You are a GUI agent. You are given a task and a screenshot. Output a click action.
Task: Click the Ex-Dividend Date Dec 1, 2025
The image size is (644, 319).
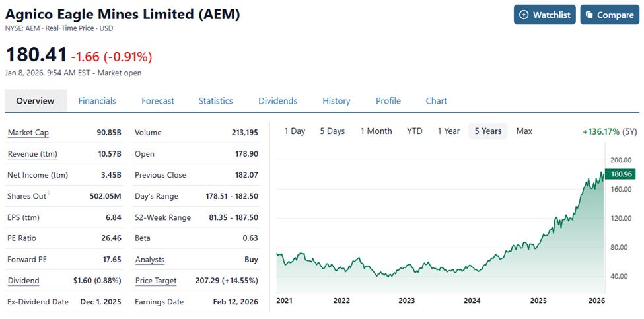point(100,302)
